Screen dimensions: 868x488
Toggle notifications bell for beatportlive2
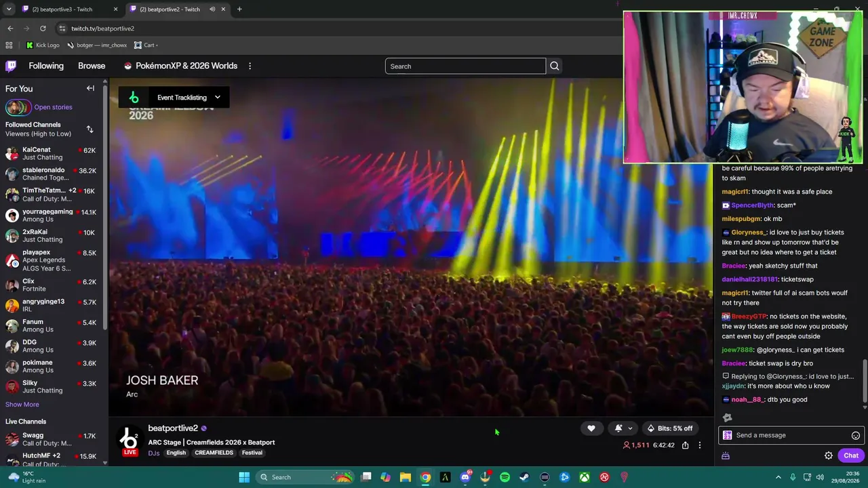tap(618, 428)
